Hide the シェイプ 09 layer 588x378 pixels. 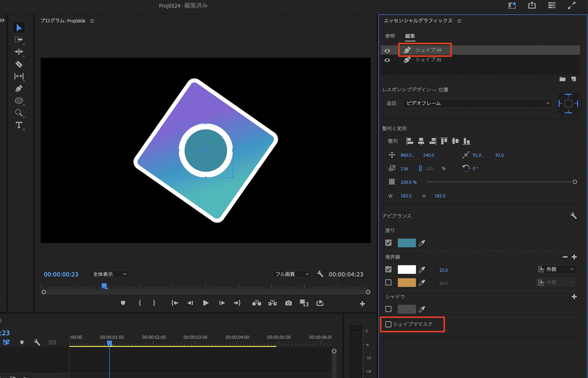(x=387, y=51)
